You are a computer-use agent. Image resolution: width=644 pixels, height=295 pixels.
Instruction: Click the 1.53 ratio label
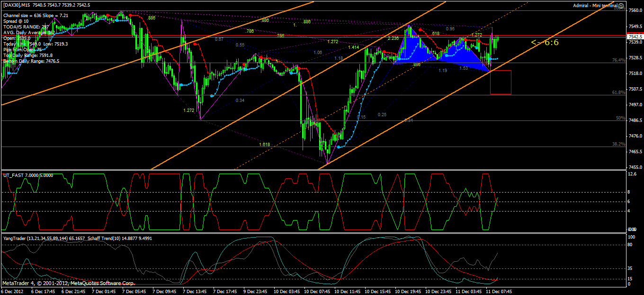coord(464,68)
